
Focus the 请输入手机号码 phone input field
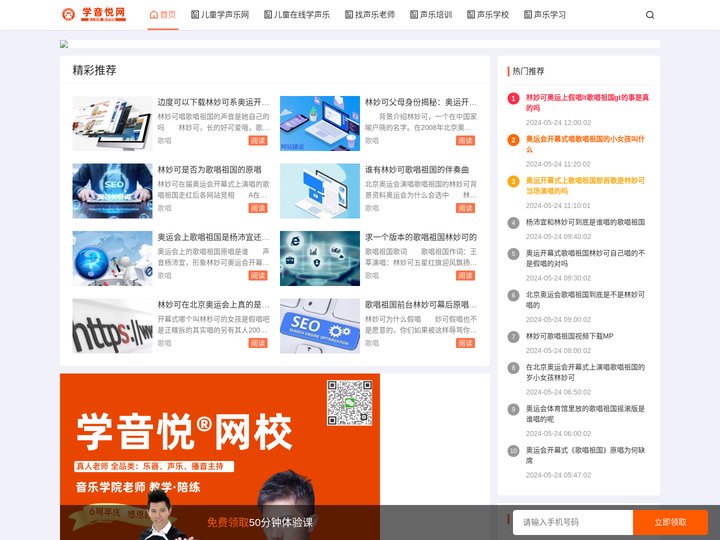(x=573, y=522)
